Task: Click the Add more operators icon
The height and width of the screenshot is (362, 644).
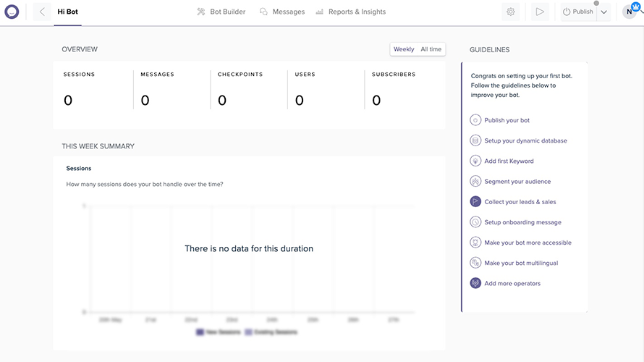Action: pyautogui.click(x=475, y=283)
